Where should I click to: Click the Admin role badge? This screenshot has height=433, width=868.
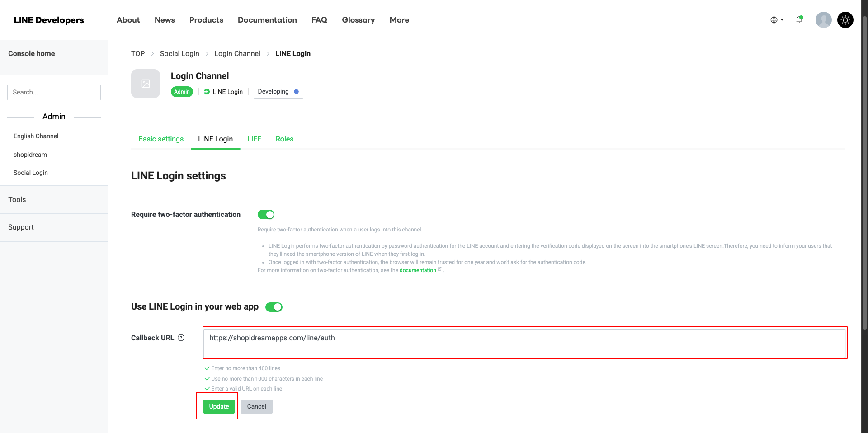[x=182, y=92]
